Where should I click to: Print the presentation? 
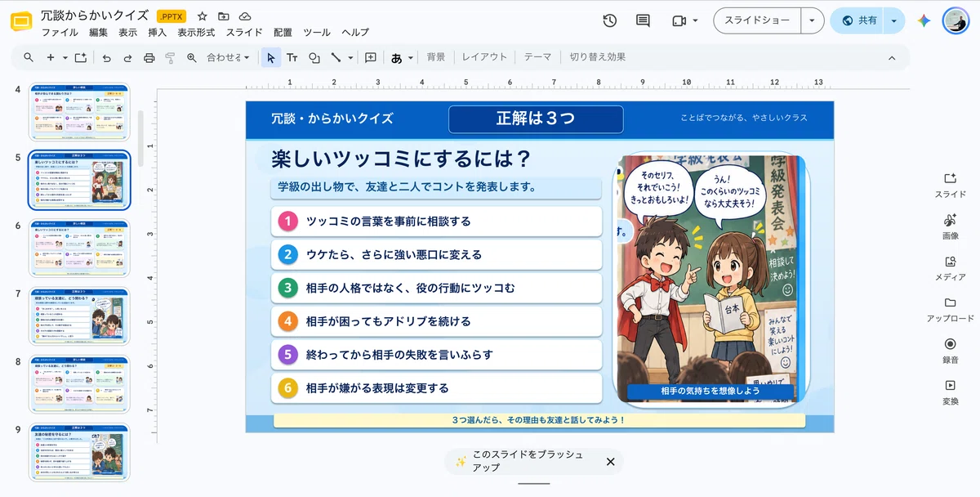[x=149, y=57]
